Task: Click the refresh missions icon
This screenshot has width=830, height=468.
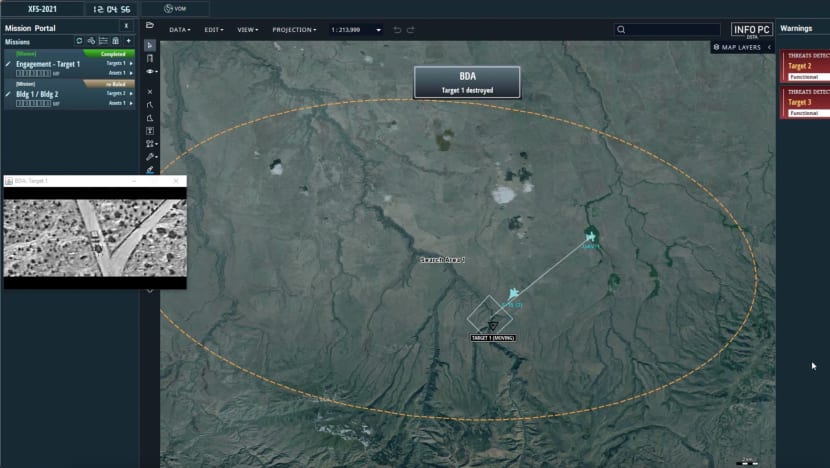Action: coord(79,41)
